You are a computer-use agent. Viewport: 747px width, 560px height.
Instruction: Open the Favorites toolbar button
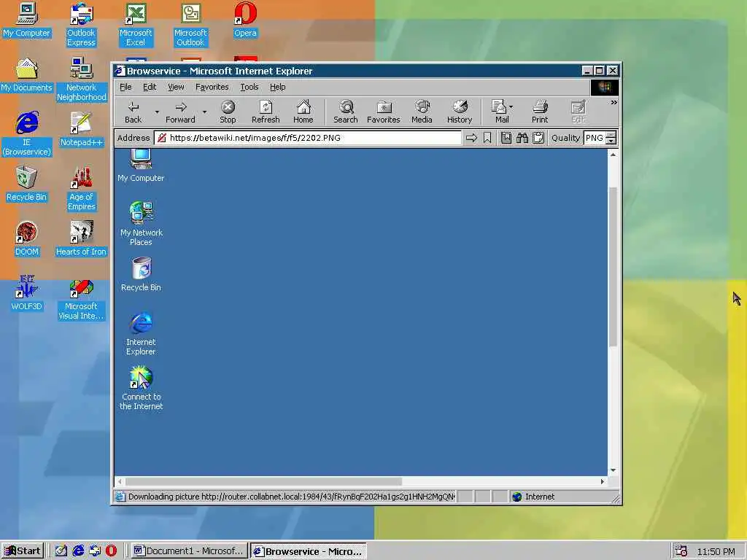click(x=384, y=112)
